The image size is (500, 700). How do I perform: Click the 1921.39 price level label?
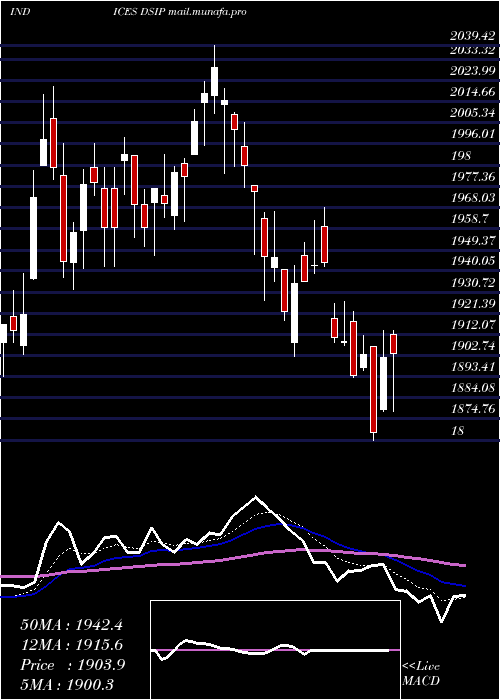point(472,304)
